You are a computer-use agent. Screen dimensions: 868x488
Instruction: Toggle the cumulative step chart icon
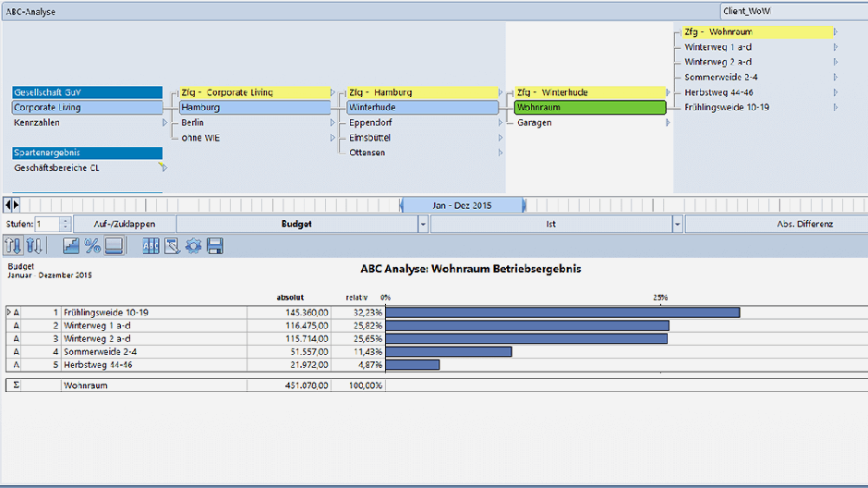[x=71, y=245]
